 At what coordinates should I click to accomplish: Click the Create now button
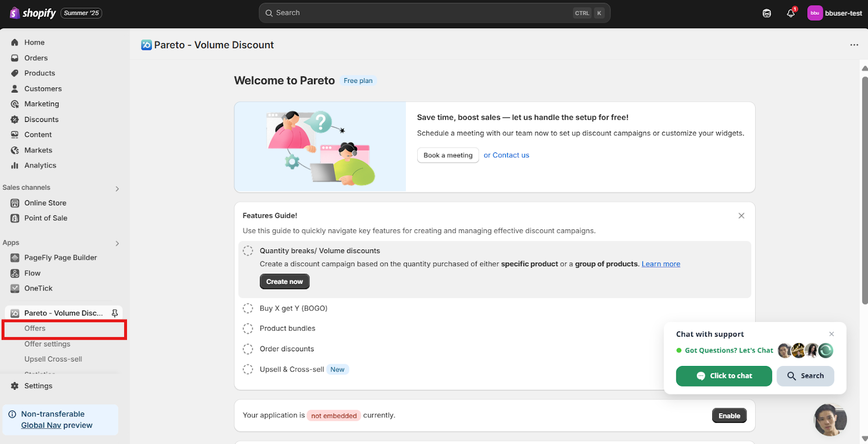(x=285, y=282)
